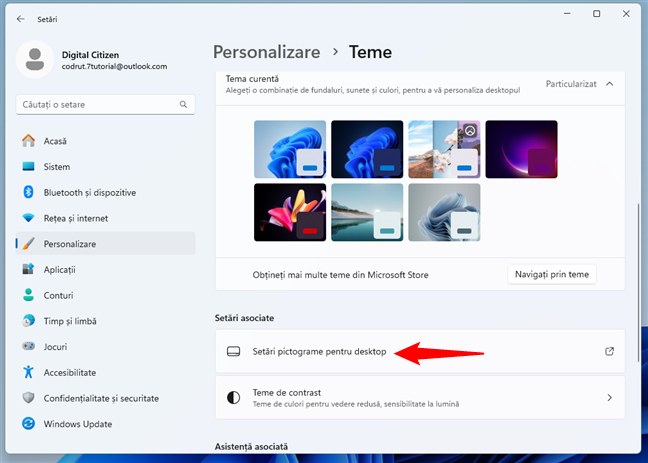Viewport: 648px width, 463px height.
Task: Click the Personalizare sidebar item label
Action: [70, 244]
